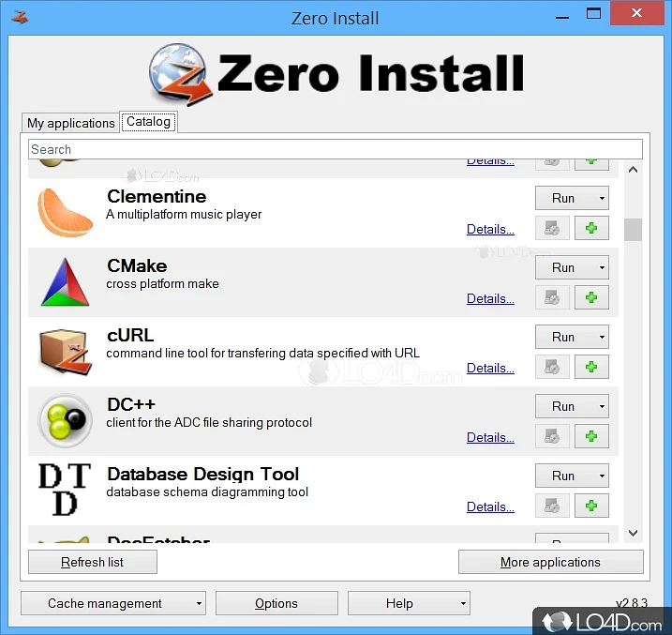The height and width of the screenshot is (635, 672).
Task: Click the Zero Install title bar app icon
Action: pyautogui.click(x=20, y=17)
